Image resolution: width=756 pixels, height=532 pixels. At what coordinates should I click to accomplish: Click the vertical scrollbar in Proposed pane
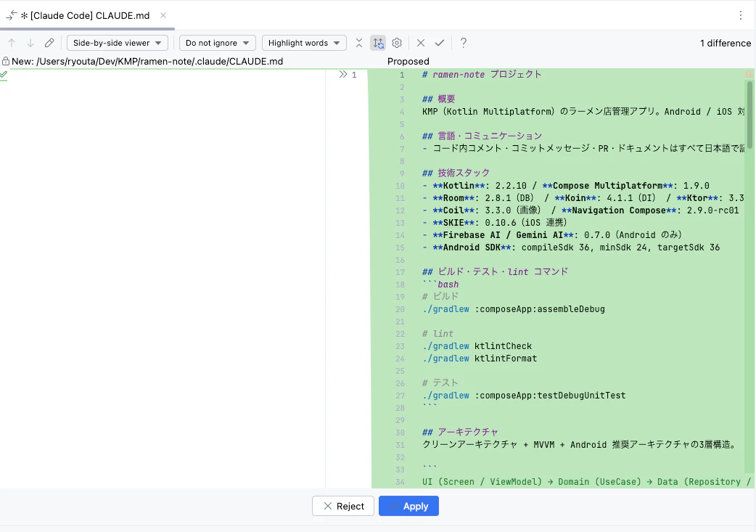pos(749,115)
